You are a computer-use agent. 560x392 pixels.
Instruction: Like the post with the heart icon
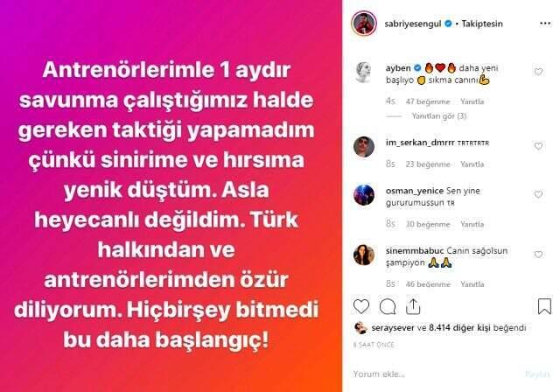click(361, 306)
